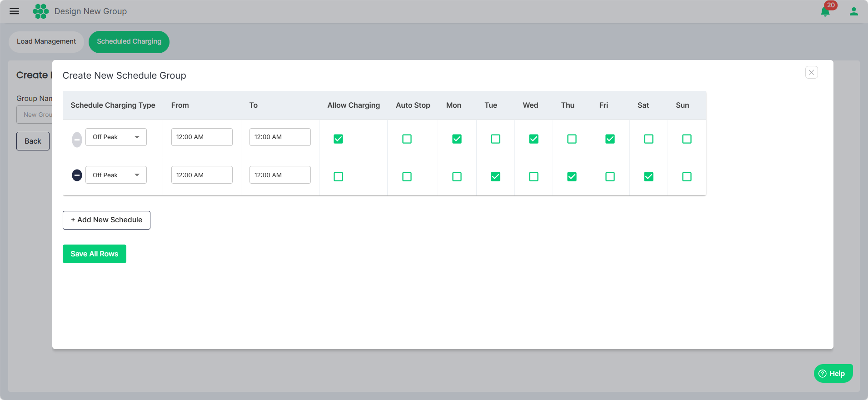Remove the second schedule row with minus icon
Viewport: 868px width, 400px height.
pyautogui.click(x=77, y=175)
